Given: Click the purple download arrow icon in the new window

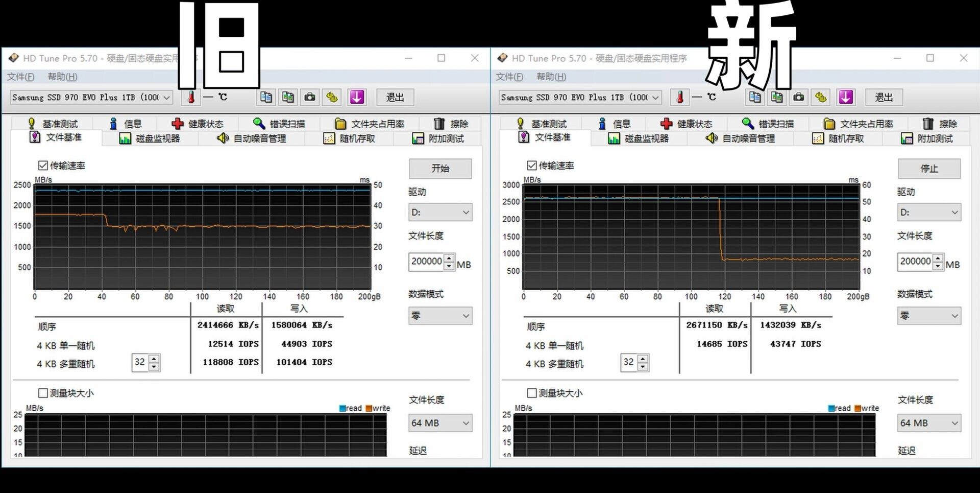Looking at the screenshot, I should (x=846, y=97).
